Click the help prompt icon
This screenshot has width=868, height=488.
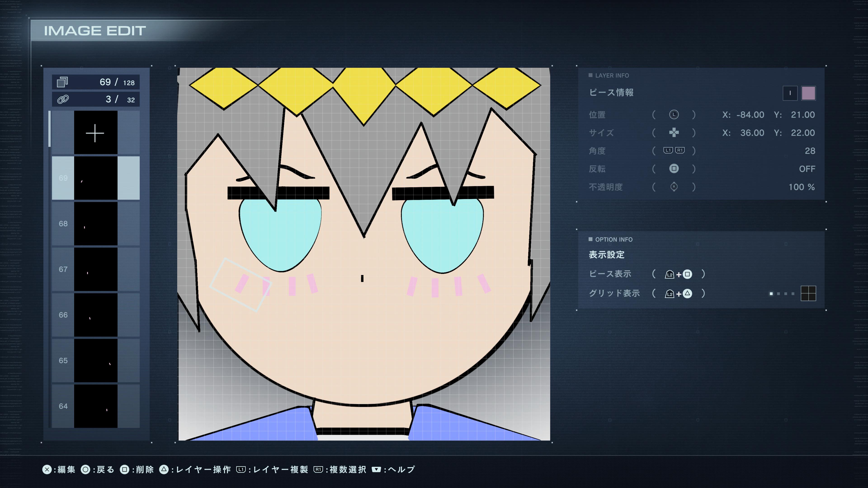tap(376, 469)
